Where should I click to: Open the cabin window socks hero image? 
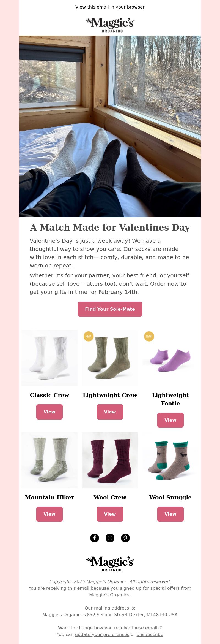(110, 126)
